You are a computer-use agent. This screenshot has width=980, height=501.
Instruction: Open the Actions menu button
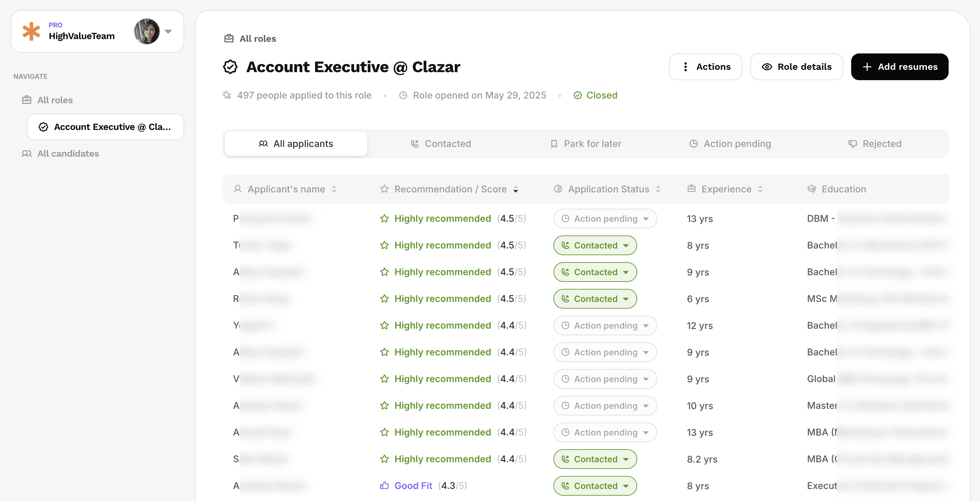click(705, 66)
